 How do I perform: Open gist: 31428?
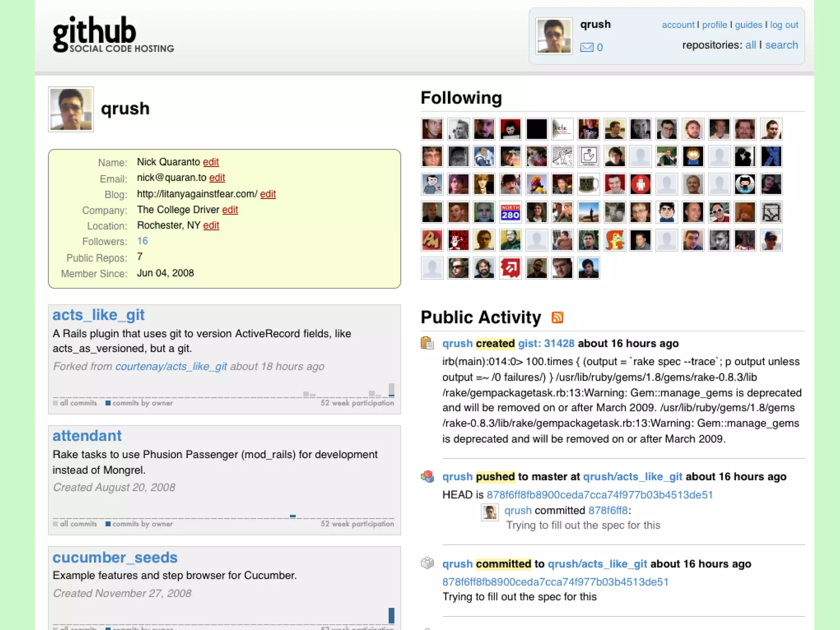point(546,343)
